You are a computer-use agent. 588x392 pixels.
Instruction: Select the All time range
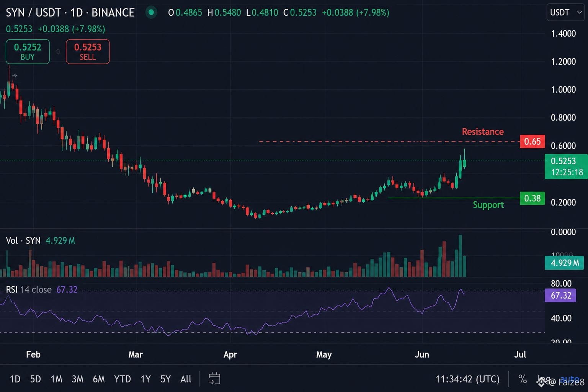186,379
